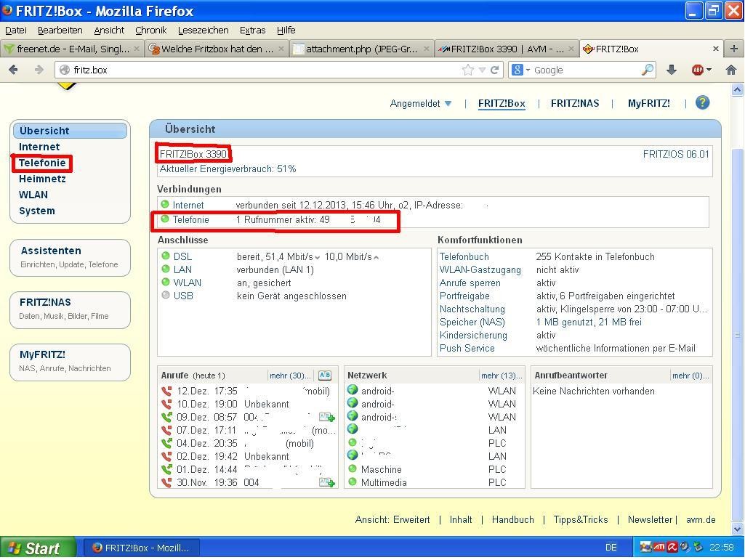Viewport: 745px width, 560px height.
Task: Add the 09.Dez. 08:57 caller to phonebook
Action: click(x=327, y=417)
